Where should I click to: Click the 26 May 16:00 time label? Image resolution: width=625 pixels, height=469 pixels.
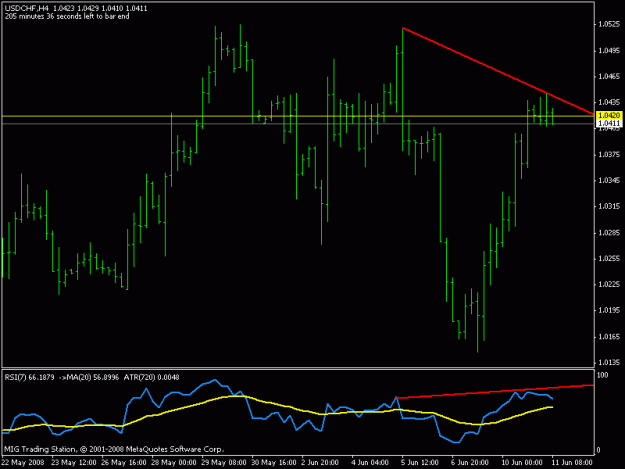point(124,462)
